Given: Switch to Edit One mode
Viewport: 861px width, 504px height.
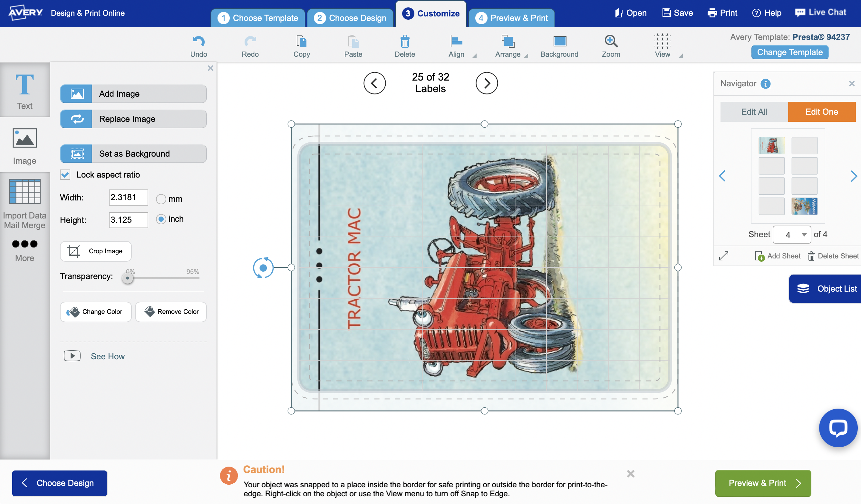Looking at the screenshot, I should 821,111.
